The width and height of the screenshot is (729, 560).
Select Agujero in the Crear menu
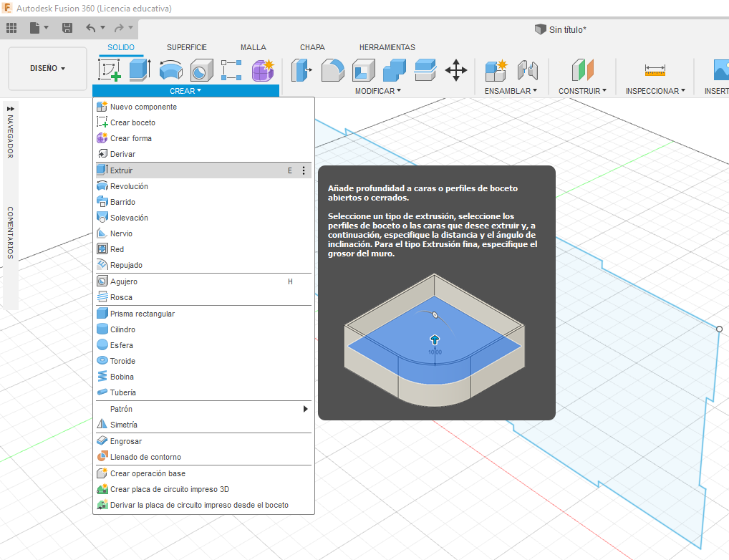pos(203,282)
